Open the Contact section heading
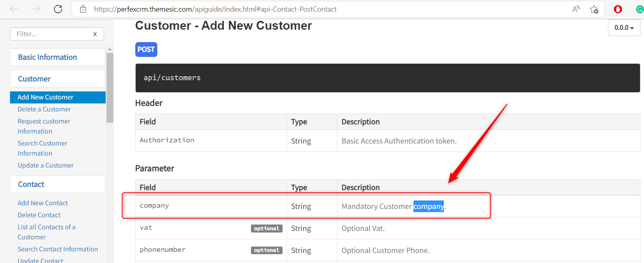Image resolution: width=644 pixels, height=263 pixels. [58, 184]
